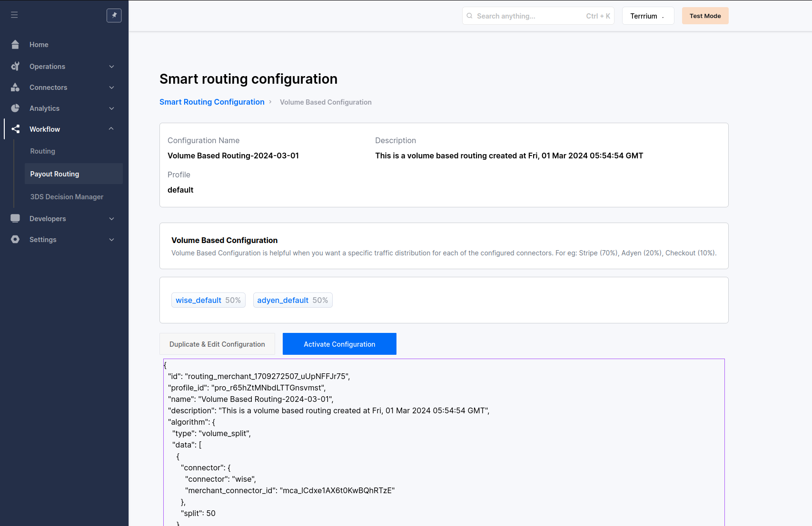
Task: Toggle Test Mode
Action: [705, 16]
